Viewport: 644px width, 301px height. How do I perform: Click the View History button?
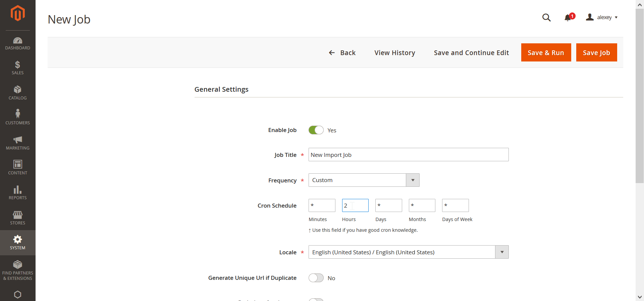click(x=394, y=53)
